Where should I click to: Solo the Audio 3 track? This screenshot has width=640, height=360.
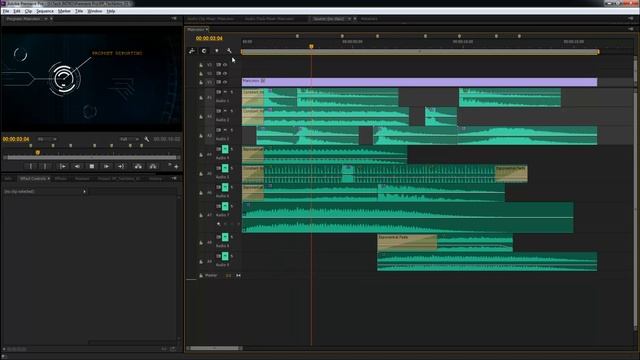pos(232,130)
